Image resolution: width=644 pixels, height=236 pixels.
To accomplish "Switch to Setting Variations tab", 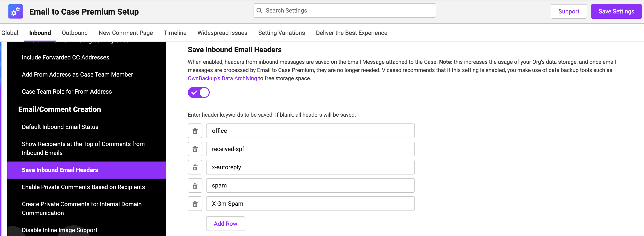I will [x=282, y=33].
